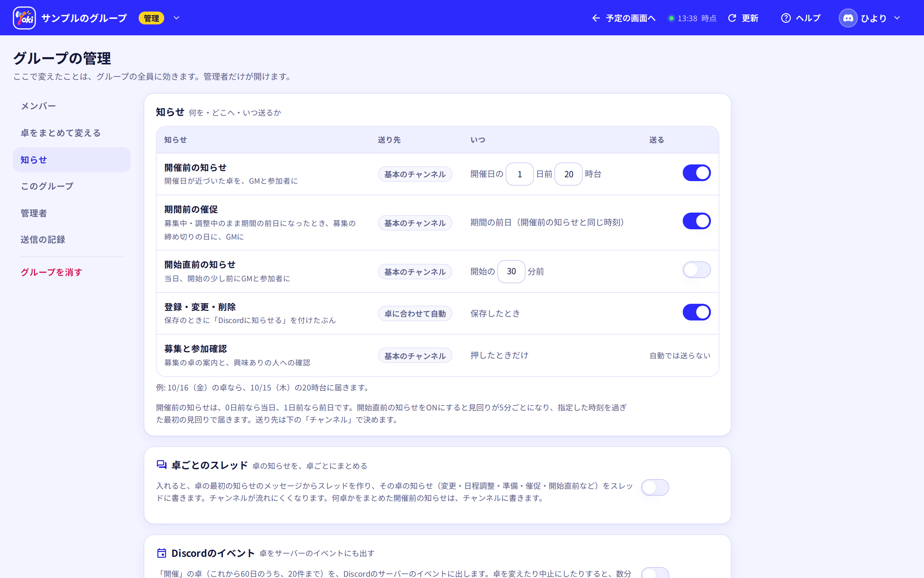Click the 自動では送らない text
Viewport: 924px width, 578px height.
tap(680, 355)
